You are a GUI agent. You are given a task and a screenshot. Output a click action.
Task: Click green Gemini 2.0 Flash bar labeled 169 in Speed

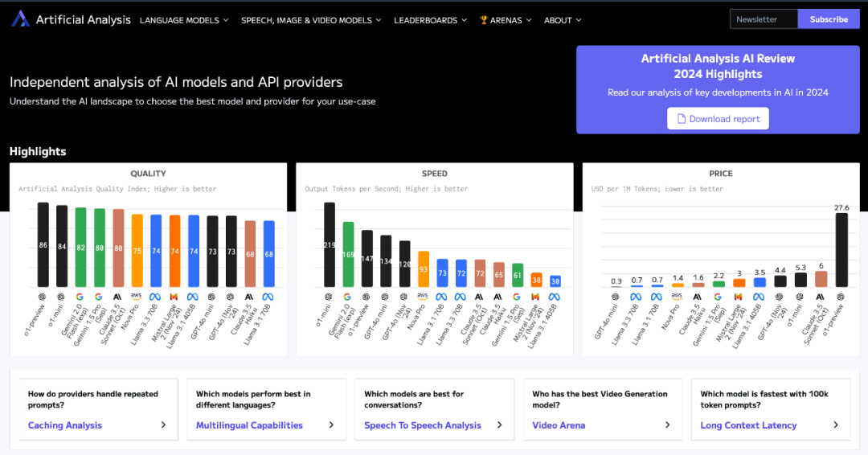(348, 255)
